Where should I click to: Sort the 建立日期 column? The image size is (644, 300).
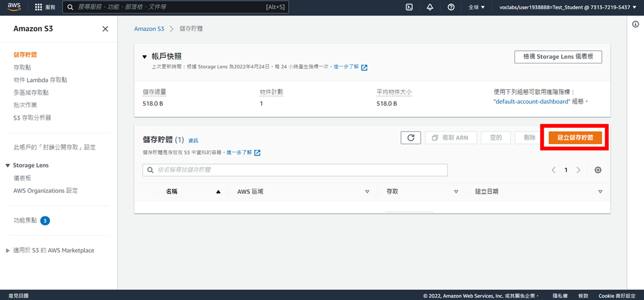[600, 192]
